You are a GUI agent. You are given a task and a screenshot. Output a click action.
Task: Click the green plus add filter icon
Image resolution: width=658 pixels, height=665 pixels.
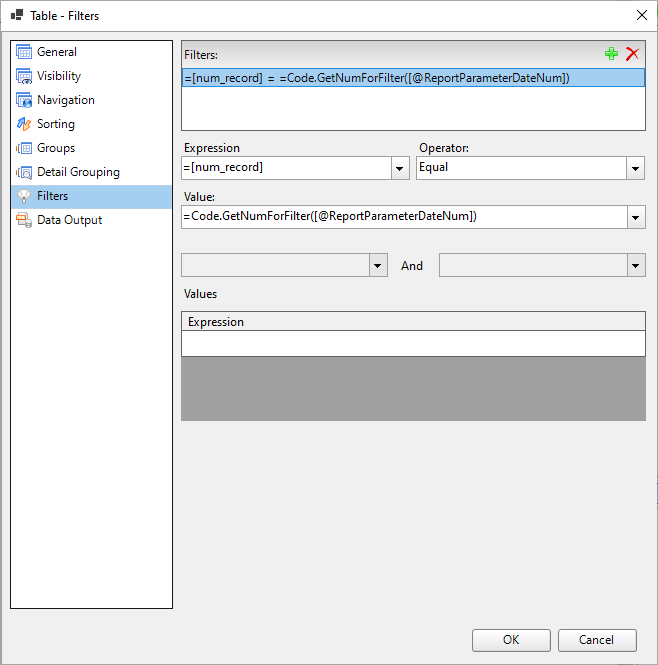[x=612, y=54]
